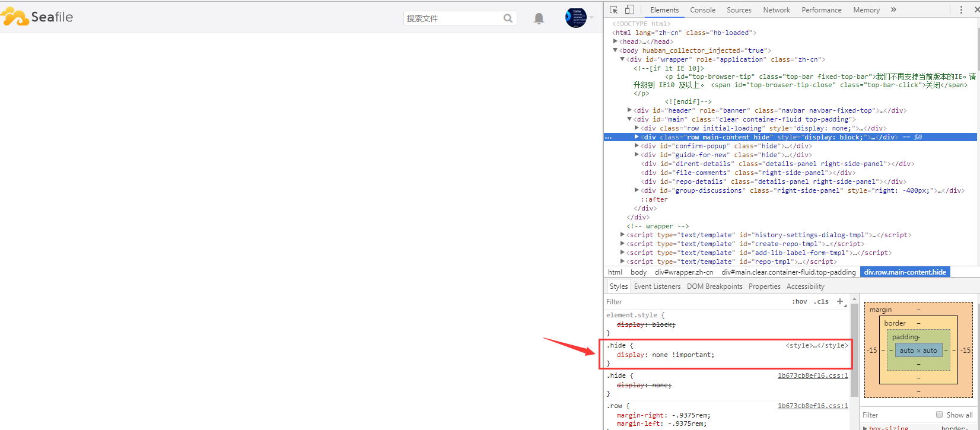Image resolution: width=980 pixels, height=430 pixels.
Task: Add a new style rule with plus icon
Action: 840,301
